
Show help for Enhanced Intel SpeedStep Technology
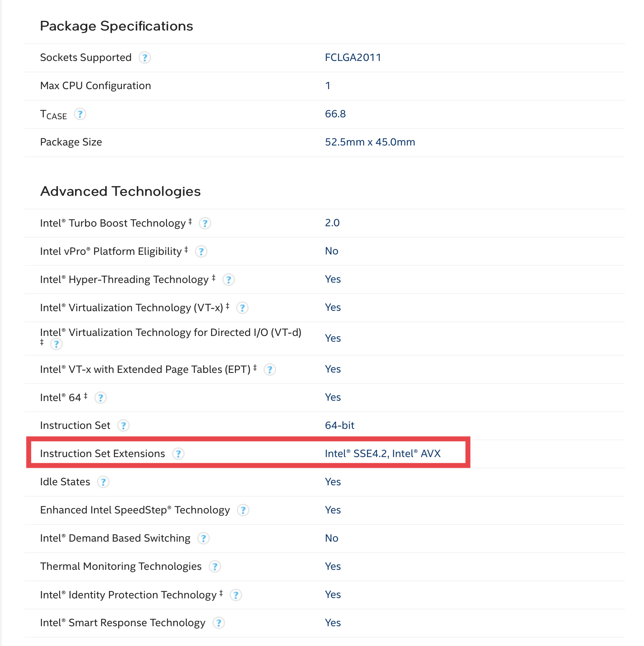point(243,510)
